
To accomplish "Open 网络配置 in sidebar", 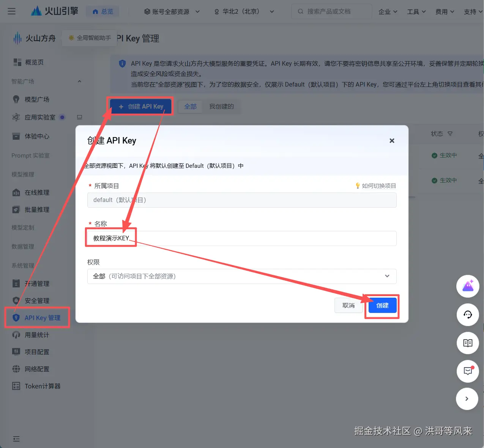I will [37, 369].
